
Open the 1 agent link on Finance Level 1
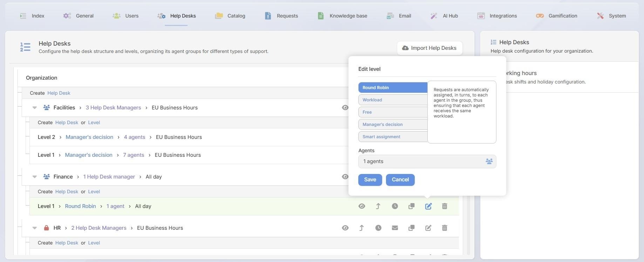[x=115, y=206]
